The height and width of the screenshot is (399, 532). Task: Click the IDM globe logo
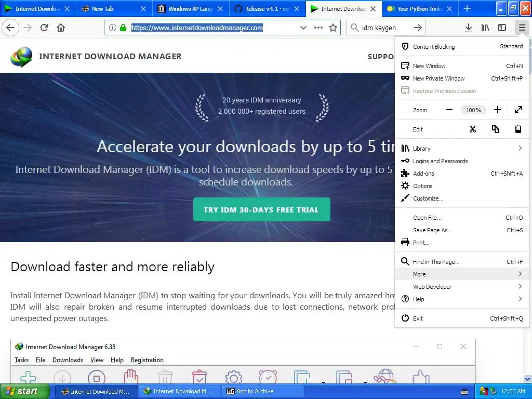click(x=21, y=57)
